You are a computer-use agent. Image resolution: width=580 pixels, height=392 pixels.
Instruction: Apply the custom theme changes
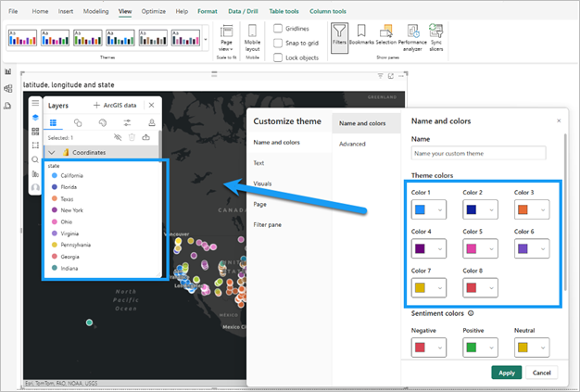pos(506,372)
